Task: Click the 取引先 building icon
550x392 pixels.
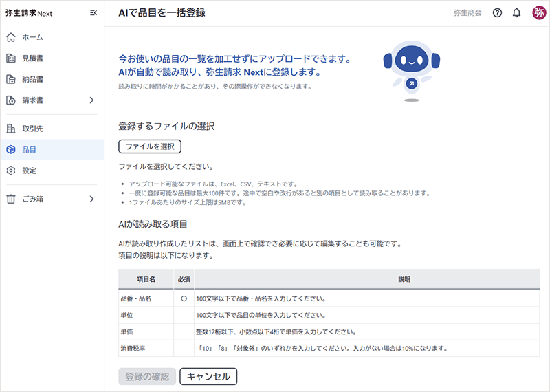Action: [x=11, y=129]
